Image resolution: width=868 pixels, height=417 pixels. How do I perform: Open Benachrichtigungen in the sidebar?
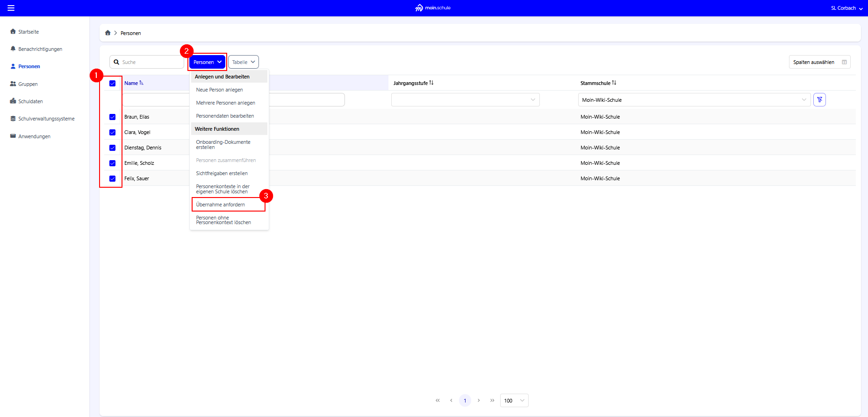(x=40, y=49)
